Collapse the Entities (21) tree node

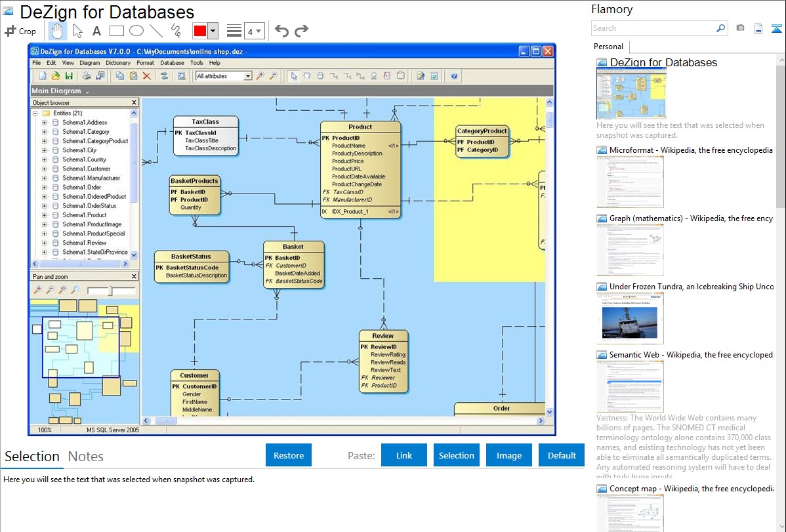click(35, 113)
